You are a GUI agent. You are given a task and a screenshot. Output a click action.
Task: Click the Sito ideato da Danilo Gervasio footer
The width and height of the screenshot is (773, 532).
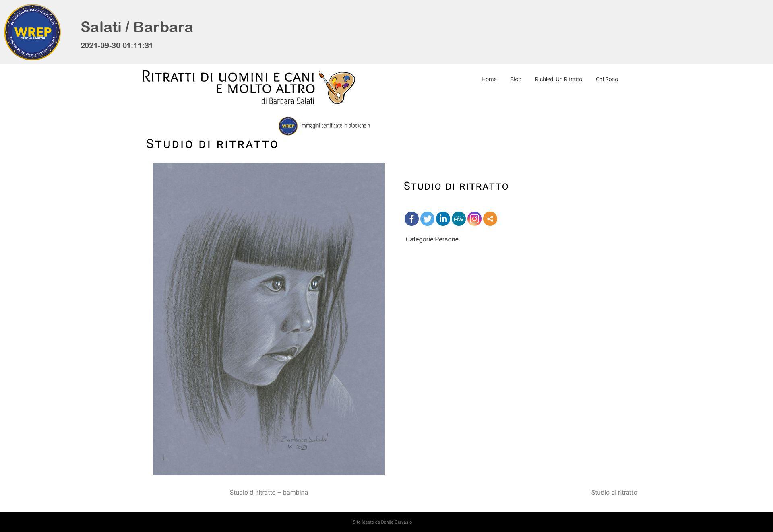(x=382, y=522)
